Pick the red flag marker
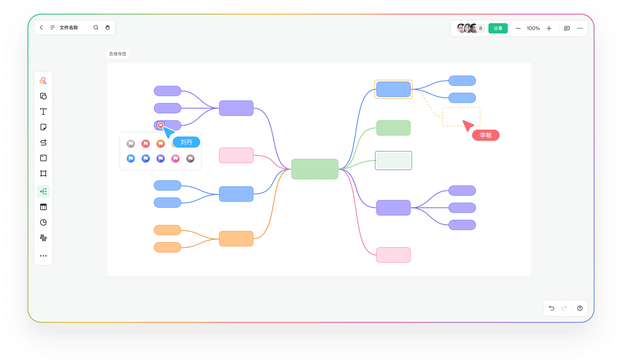This screenshot has width=622, height=364. 146,144
